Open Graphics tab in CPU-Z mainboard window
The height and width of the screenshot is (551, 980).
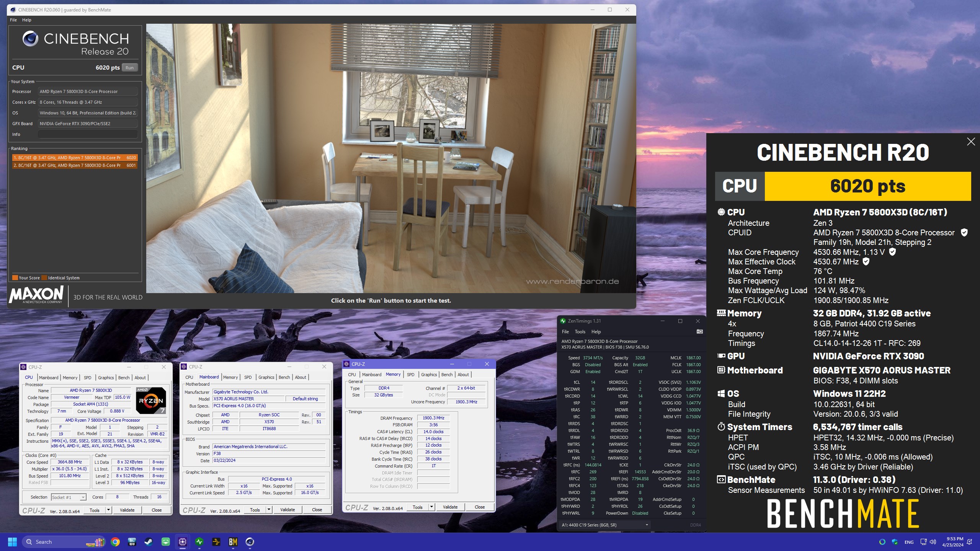click(x=266, y=377)
